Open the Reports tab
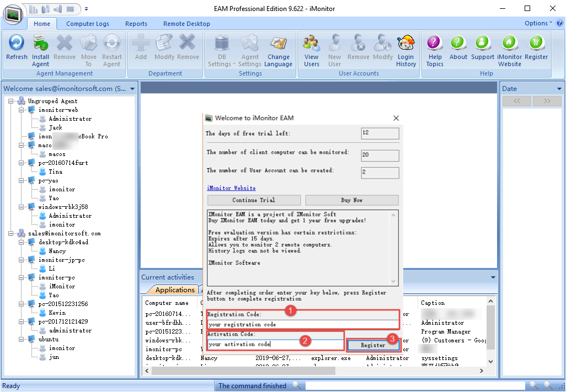Viewport: 566px width, 392px height. pyautogui.click(x=136, y=24)
